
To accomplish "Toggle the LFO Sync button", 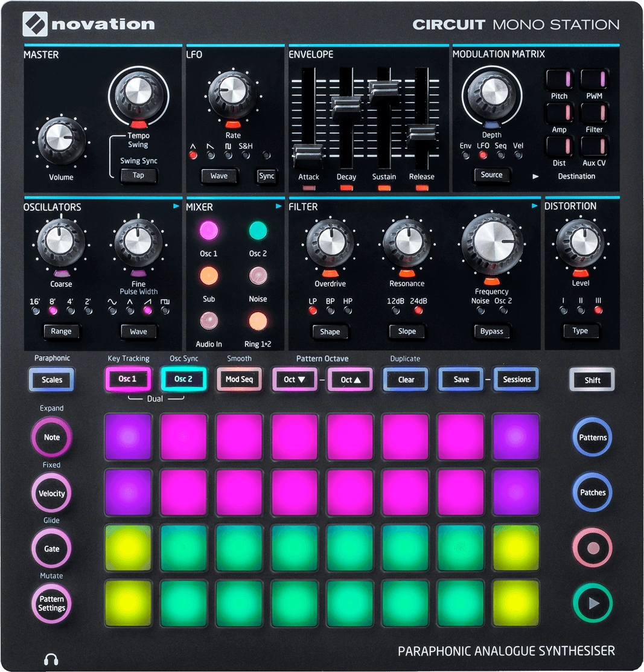I will (x=267, y=176).
